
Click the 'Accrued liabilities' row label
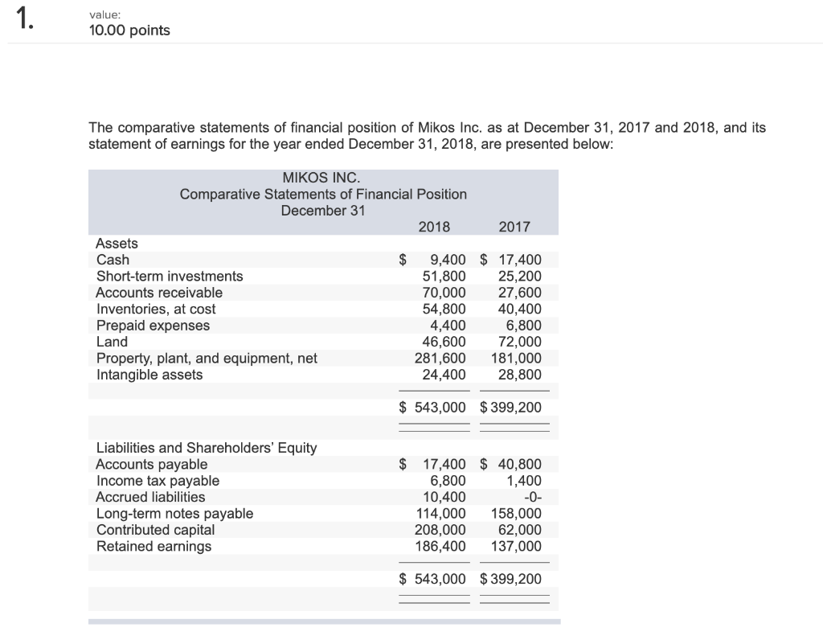tap(150, 497)
